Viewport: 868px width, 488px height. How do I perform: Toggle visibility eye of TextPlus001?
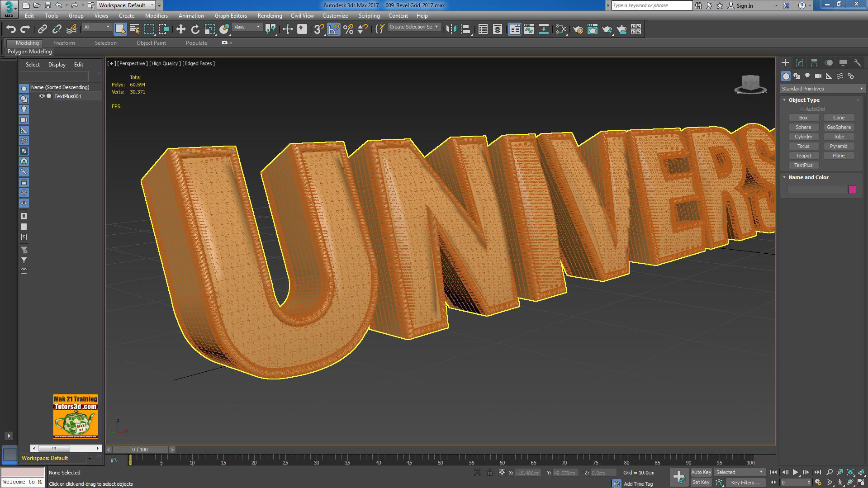pos(42,96)
